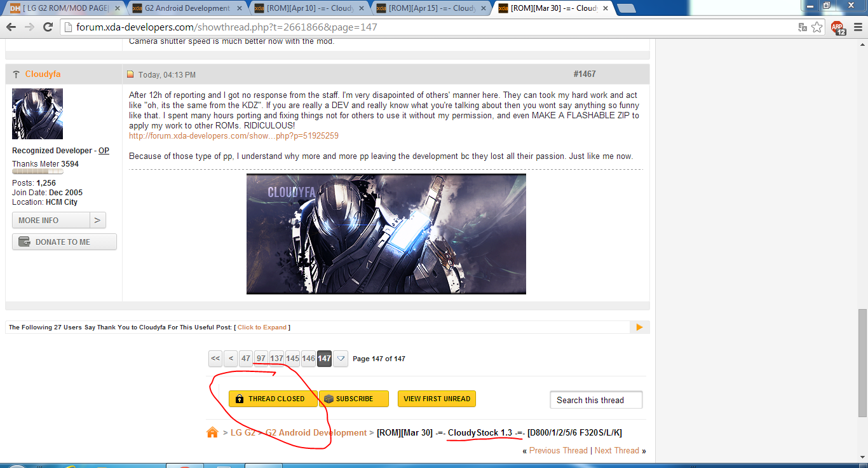
Task: Click the translate icon in address bar
Action: tap(803, 27)
